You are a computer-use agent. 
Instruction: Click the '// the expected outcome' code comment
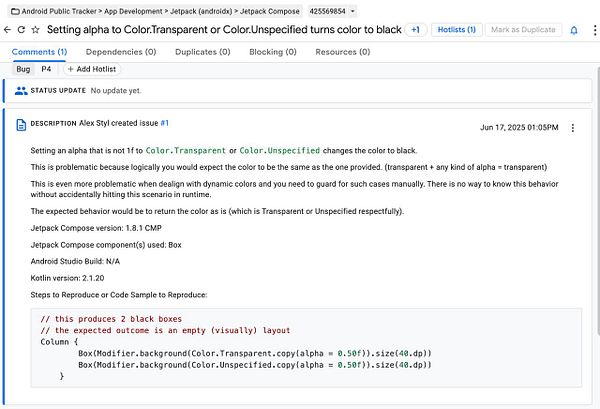[165, 331]
